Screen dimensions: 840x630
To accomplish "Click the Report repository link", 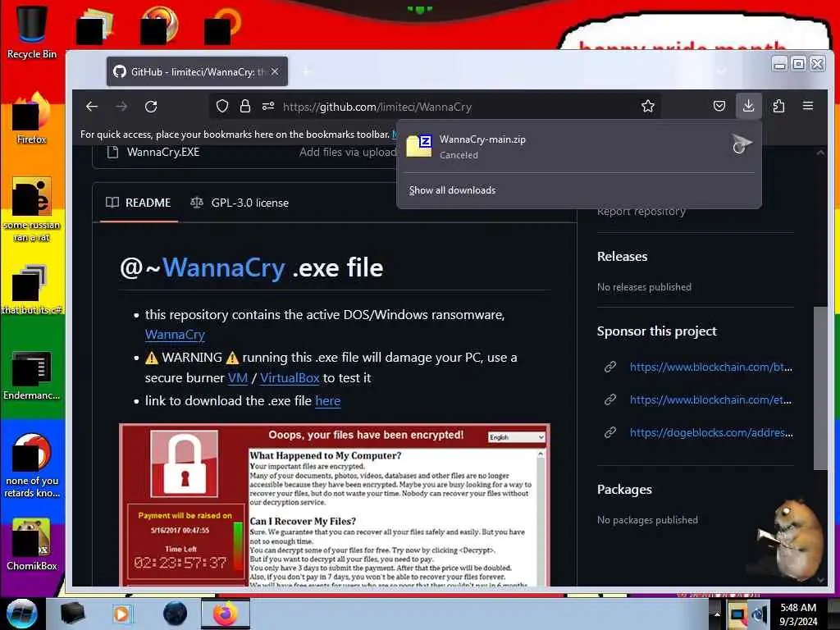I will [641, 212].
